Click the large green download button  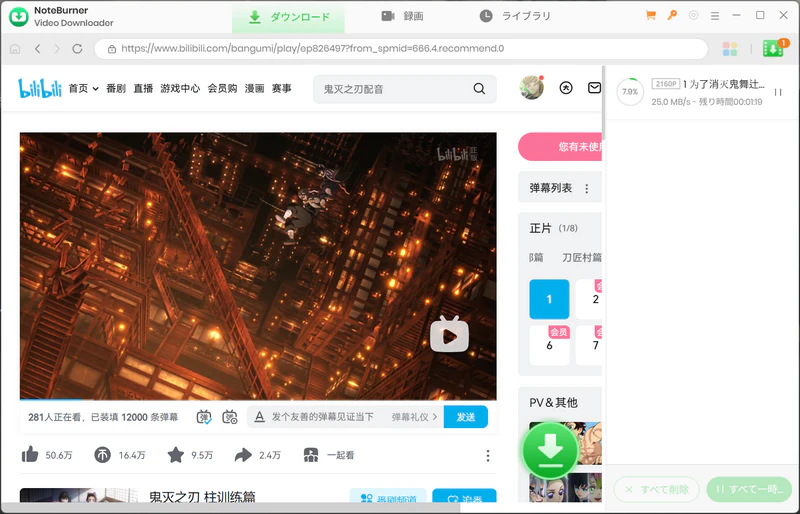[x=550, y=451]
